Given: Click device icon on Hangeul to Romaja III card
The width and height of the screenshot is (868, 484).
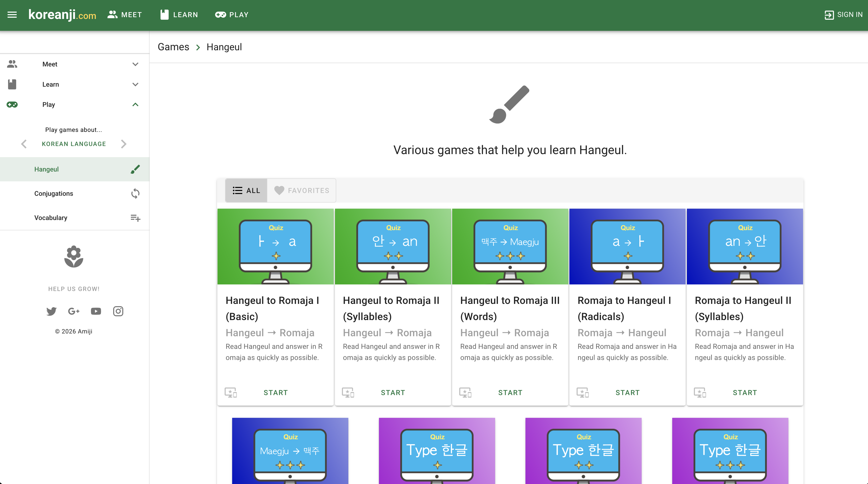Looking at the screenshot, I should pyautogui.click(x=465, y=393).
